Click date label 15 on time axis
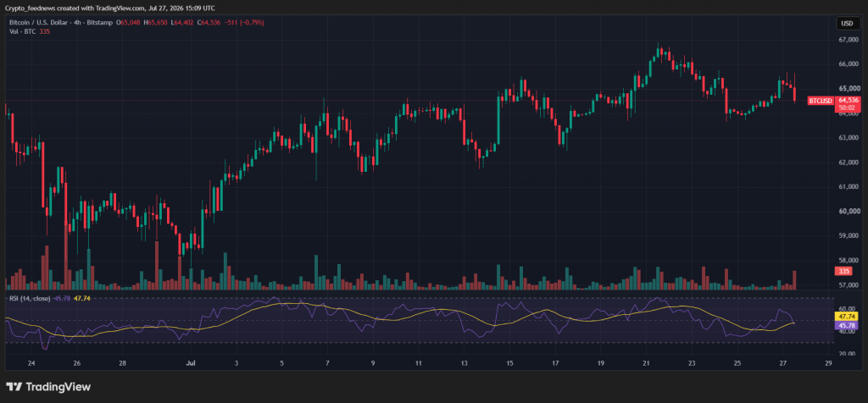Image resolution: width=868 pixels, height=403 pixels. click(x=509, y=363)
